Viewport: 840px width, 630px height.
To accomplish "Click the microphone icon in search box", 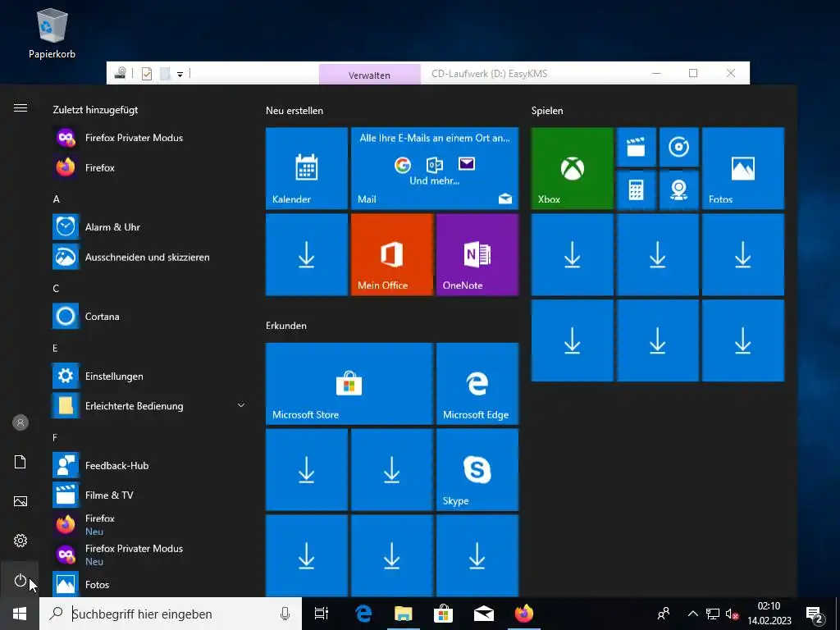I will tap(285, 614).
